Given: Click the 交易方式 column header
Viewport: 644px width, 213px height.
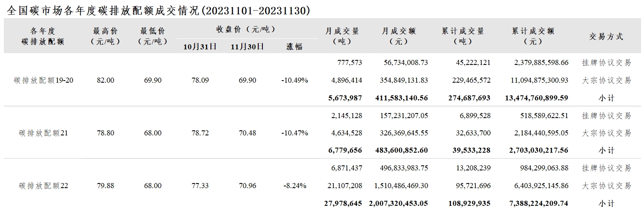Looking at the screenshot, I should click(606, 37).
